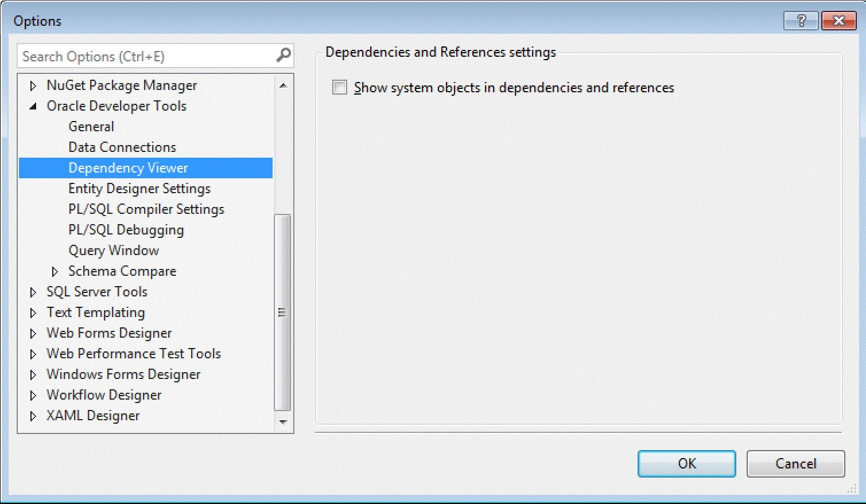Screen dimensions: 866x504
Task: Click the scrollbar up arrow
Action: [282, 84]
